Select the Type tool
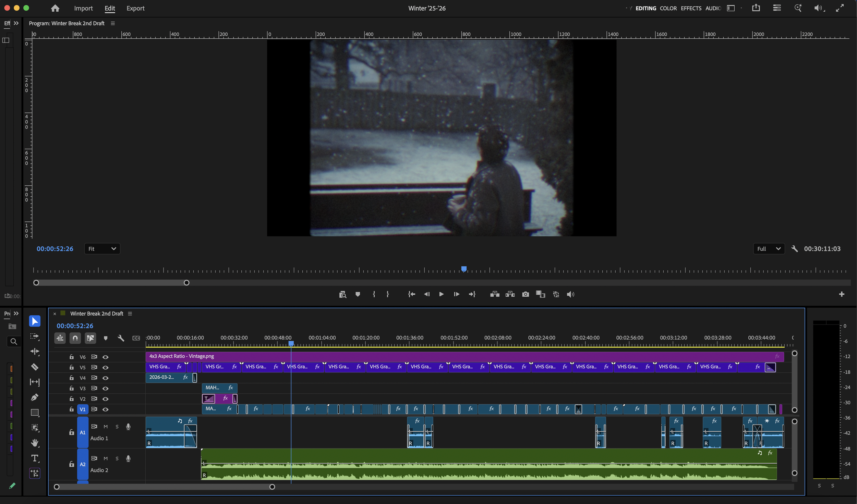The image size is (857, 504). point(35,458)
